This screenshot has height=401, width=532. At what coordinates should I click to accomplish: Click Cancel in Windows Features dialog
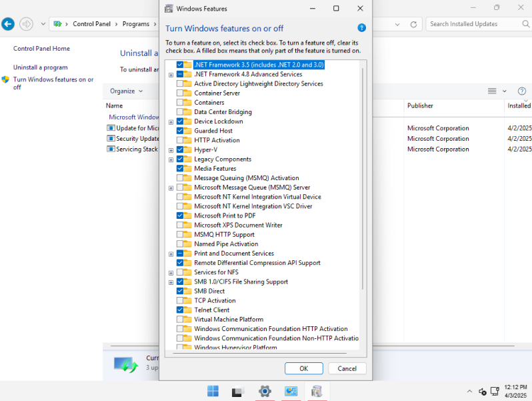pos(347,369)
